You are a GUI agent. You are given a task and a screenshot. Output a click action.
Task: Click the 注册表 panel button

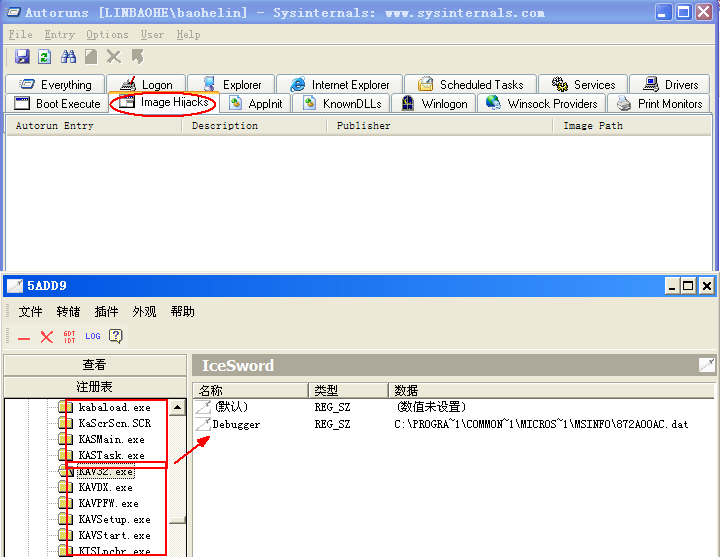pos(95,387)
